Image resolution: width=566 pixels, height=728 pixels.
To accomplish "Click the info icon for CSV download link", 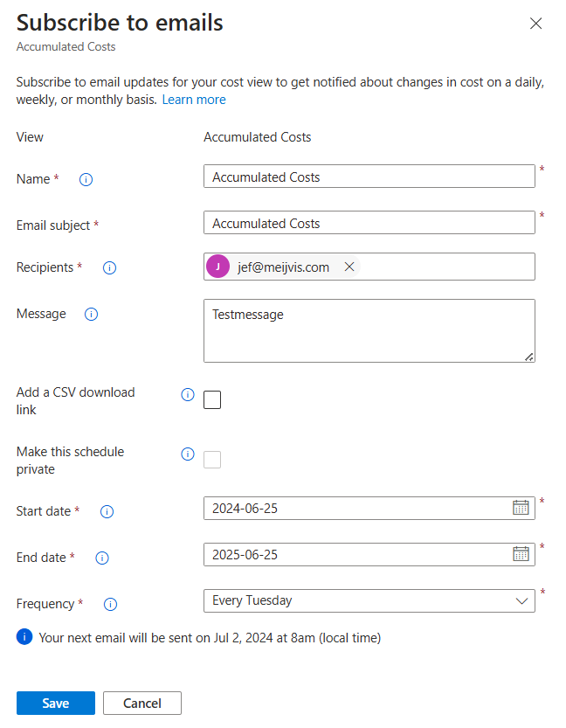I will coord(188,395).
